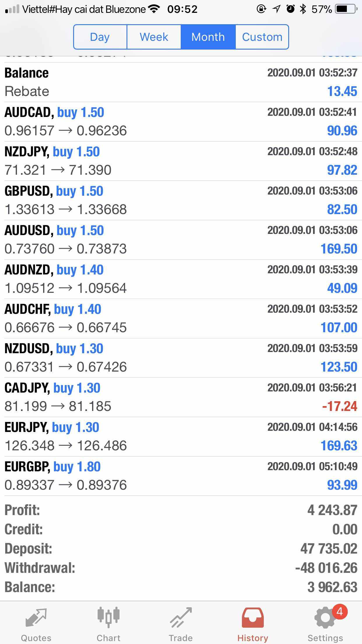Select the EURGBP buy 1.80 trade
Image resolution: width=362 pixels, height=644 pixels.
pyautogui.click(x=181, y=476)
